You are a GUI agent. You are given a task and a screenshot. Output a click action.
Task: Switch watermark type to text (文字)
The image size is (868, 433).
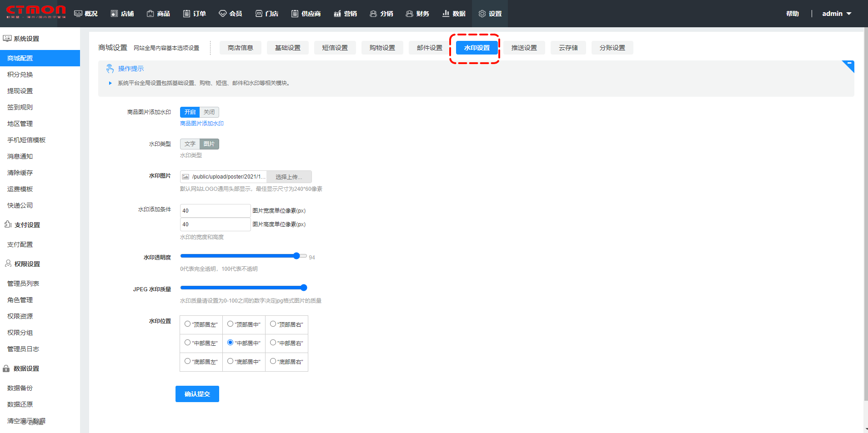[x=190, y=144]
